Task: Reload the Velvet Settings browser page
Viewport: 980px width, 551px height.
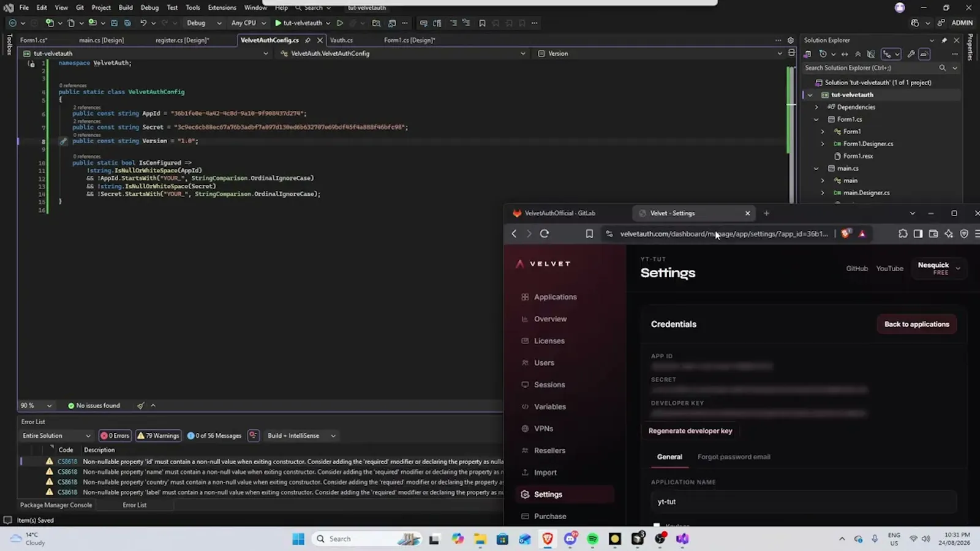Action: point(545,233)
